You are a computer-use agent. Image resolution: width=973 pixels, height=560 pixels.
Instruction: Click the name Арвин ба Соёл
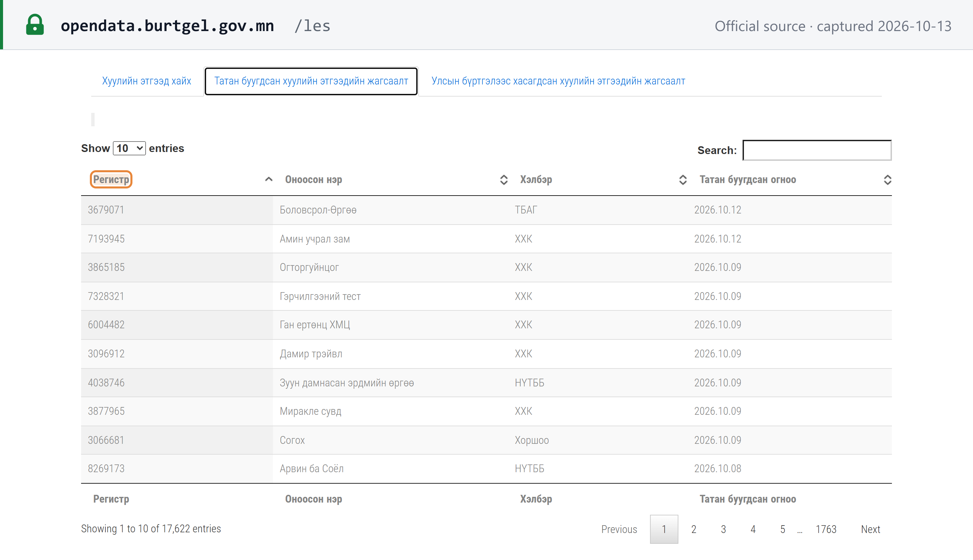coord(311,468)
